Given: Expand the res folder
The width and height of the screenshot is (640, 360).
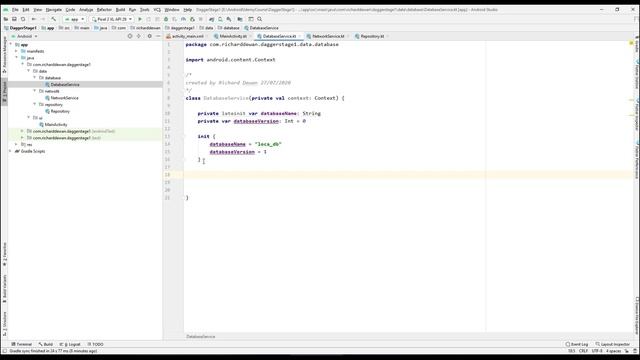Looking at the screenshot, I should (x=17, y=144).
